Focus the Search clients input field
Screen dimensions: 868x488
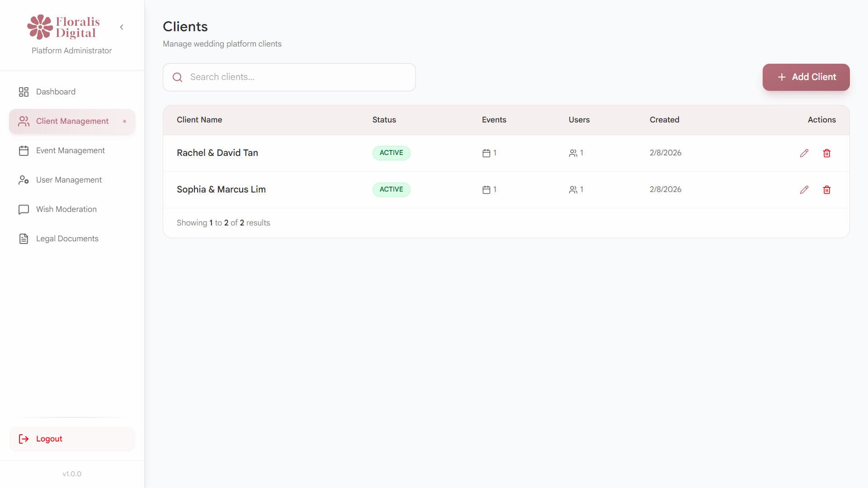tap(289, 77)
